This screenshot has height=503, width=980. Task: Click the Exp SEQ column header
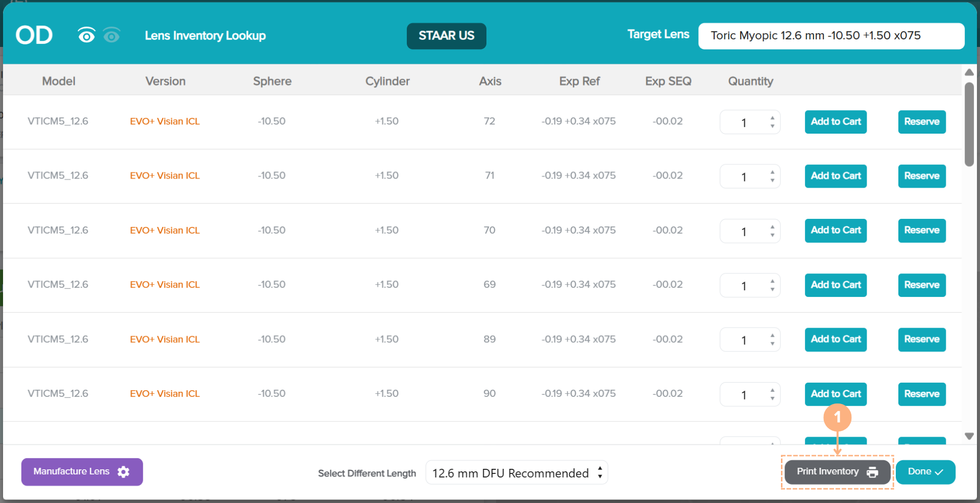668,81
